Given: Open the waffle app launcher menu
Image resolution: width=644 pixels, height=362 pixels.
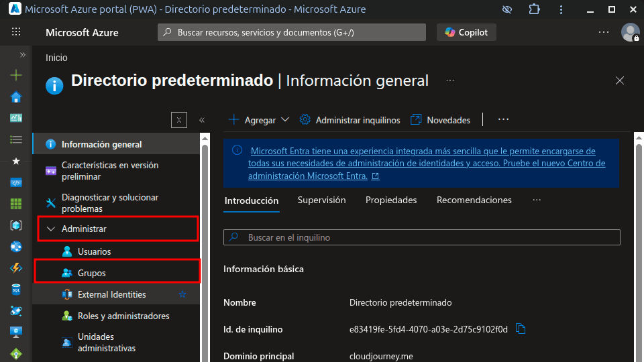Looking at the screenshot, I should [16, 32].
